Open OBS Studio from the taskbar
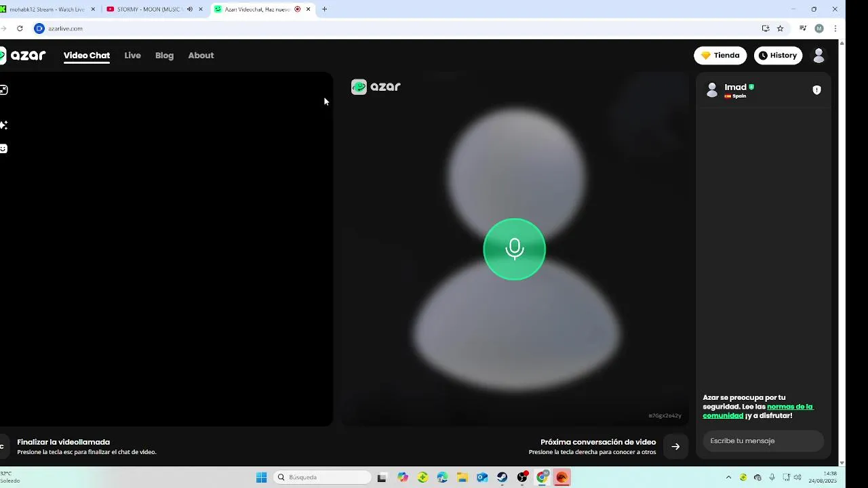The image size is (868, 488). pyautogui.click(x=522, y=477)
